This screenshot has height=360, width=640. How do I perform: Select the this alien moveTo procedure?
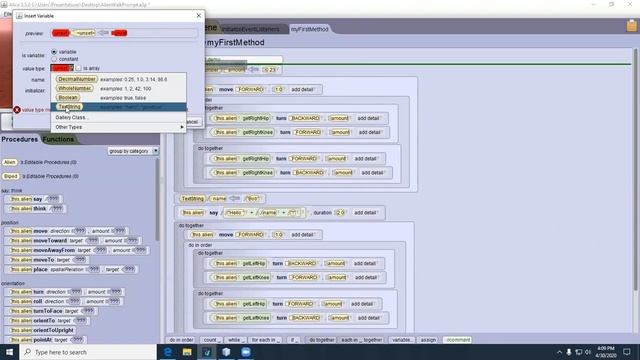(47, 260)
